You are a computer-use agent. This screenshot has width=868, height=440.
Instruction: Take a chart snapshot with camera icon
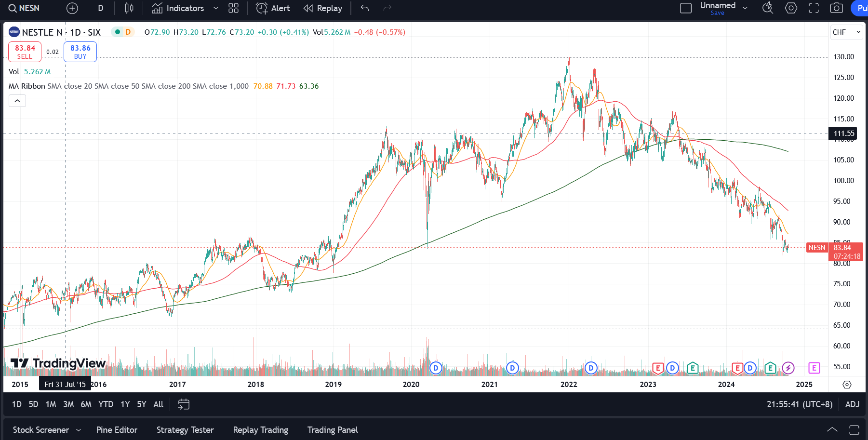tap(837, 8)
